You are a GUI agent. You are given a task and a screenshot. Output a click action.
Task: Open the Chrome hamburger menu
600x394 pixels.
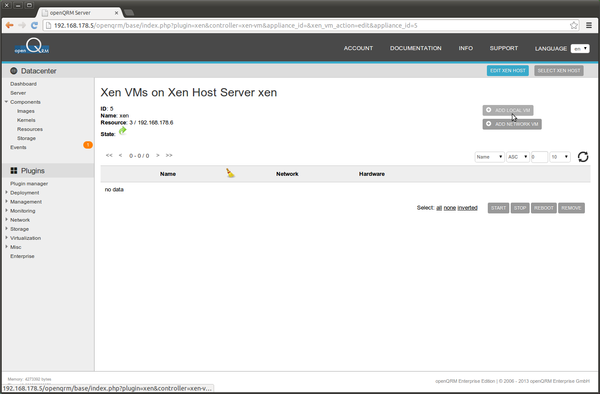tap(589, 25)
